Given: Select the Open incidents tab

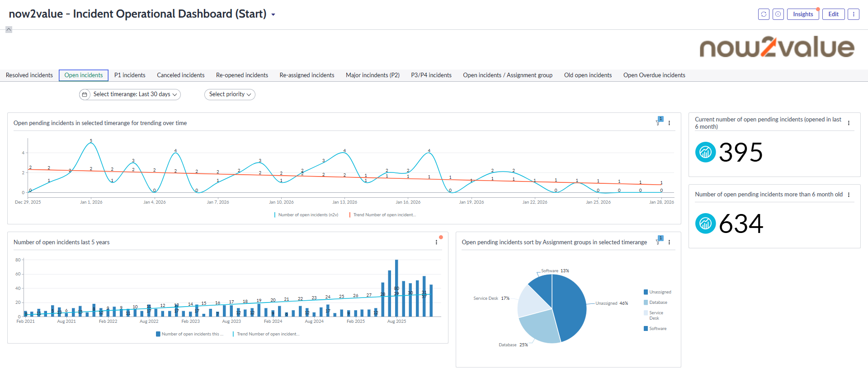Looking at the screenshot, I should [x=84, y=75].
